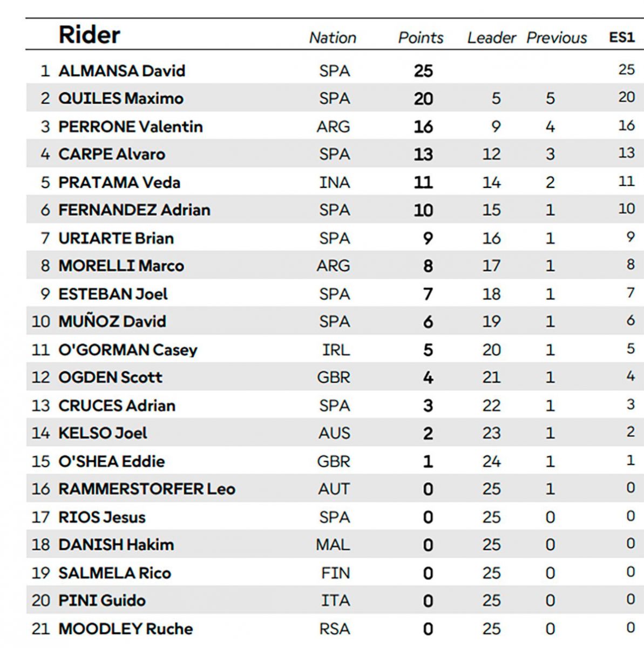Open O'GORMAN Casey's rider name
This screenshot has height=648, width=644.
[127, 350]
